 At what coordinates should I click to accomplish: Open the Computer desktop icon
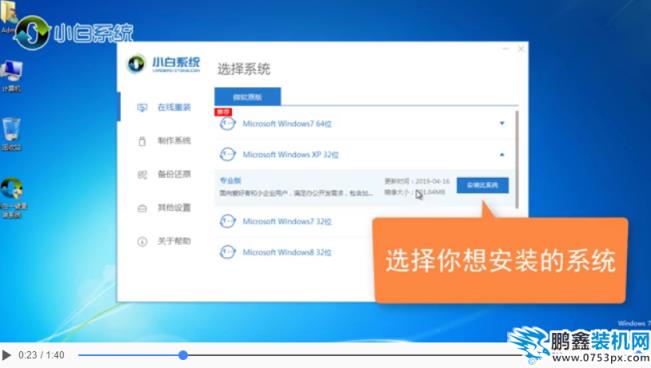click(11, 76)
